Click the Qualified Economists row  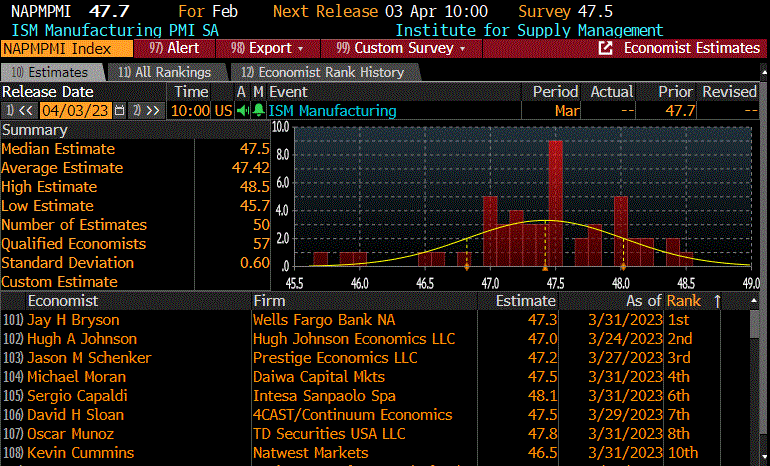pyautogui.click(x=136, y=244)
